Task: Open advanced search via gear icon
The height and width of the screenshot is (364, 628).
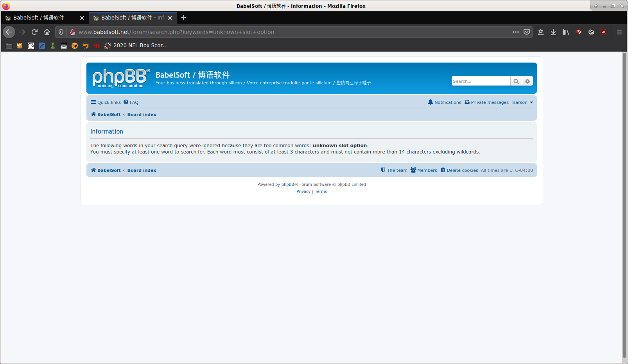Action: (528, 81)
